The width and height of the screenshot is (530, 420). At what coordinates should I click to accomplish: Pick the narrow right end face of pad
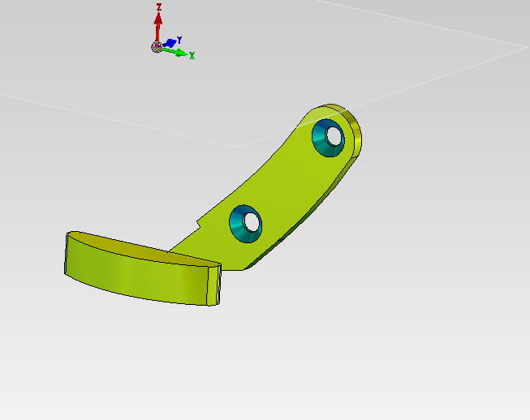tap(214, 286)
